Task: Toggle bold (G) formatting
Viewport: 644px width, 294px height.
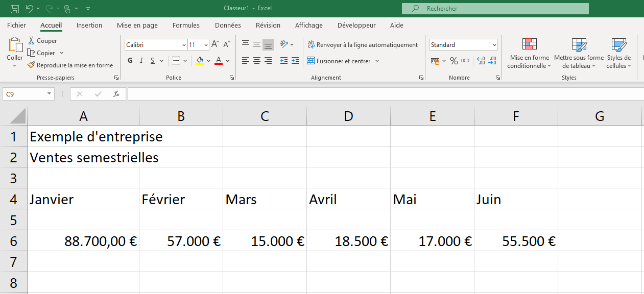Action: pyautogui.click(x=130, y=61)
